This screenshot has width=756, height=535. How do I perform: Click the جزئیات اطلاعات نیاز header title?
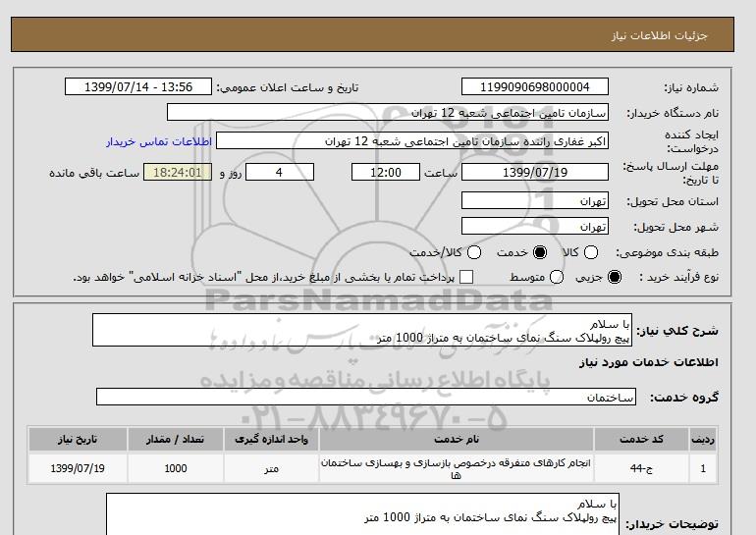659,36
